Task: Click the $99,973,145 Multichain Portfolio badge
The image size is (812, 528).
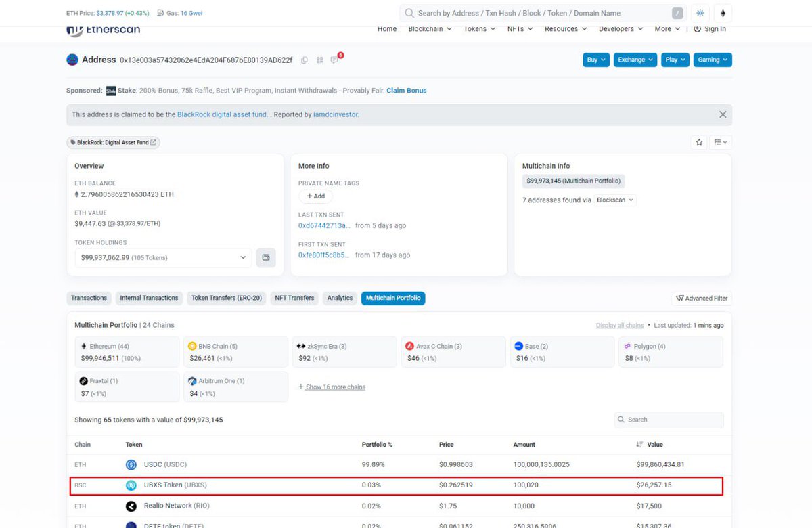Action: tap(573, 181)
